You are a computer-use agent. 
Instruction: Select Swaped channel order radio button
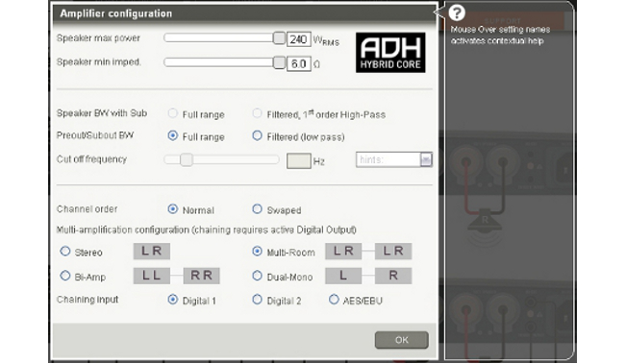[258, 209]
